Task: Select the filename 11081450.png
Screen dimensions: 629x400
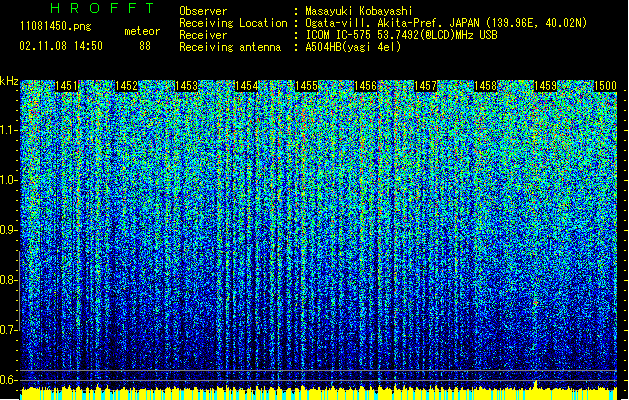Action: click(x=56, y=27)
